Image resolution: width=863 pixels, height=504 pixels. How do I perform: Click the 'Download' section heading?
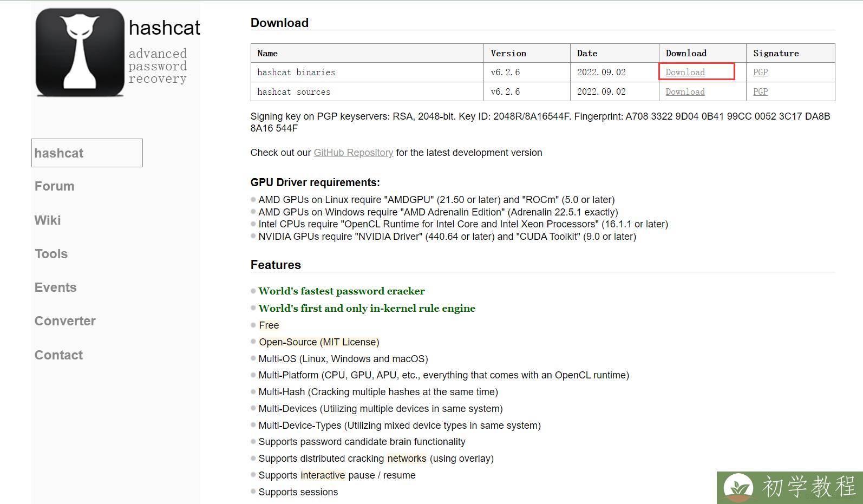[279, 23]
